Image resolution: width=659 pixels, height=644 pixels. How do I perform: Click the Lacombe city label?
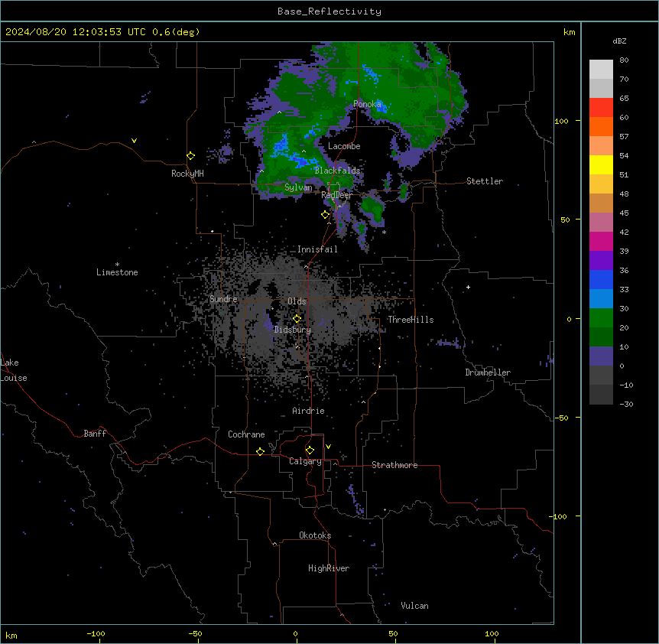[344, 146]
